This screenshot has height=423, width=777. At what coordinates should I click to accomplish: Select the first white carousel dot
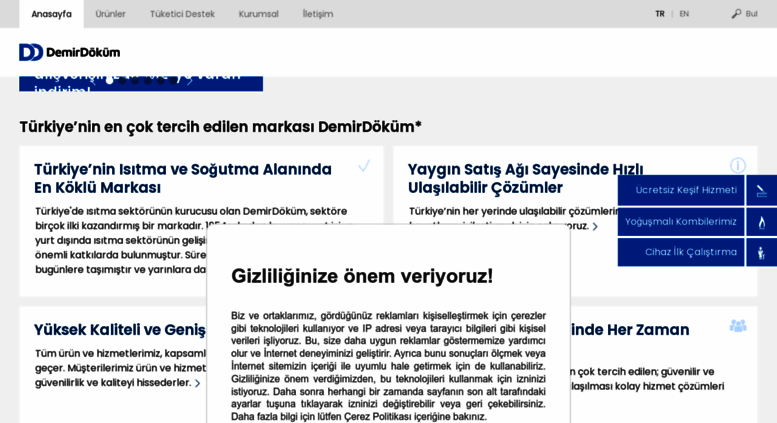110,81
